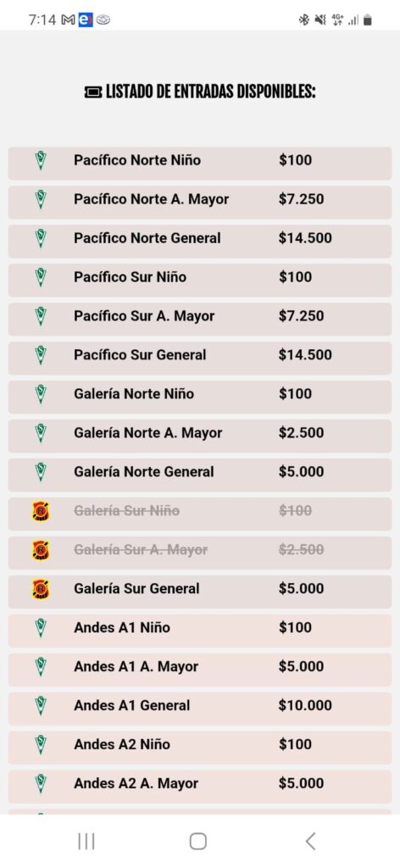The image size is (400, 868).
Task: Tap the Pacífico Sur A. Mayor $7.250 price
Action: pyautogui.click(x=302, y=316)
